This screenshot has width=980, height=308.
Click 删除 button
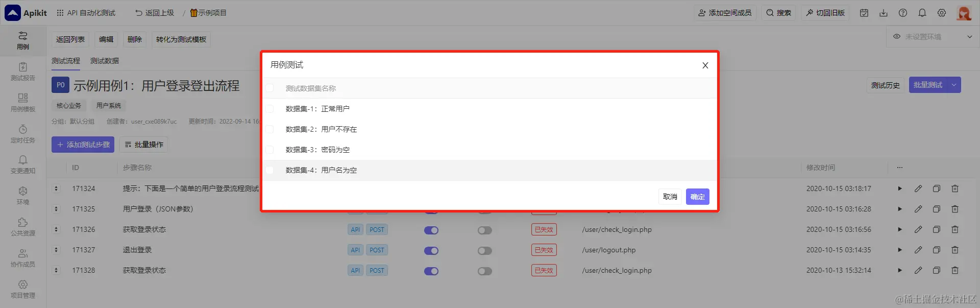135,39
